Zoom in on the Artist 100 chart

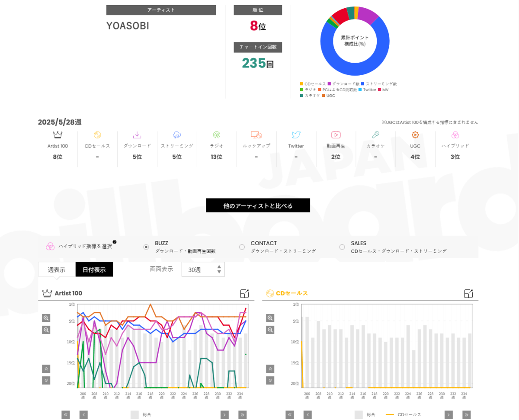click(x=46, y=318)
